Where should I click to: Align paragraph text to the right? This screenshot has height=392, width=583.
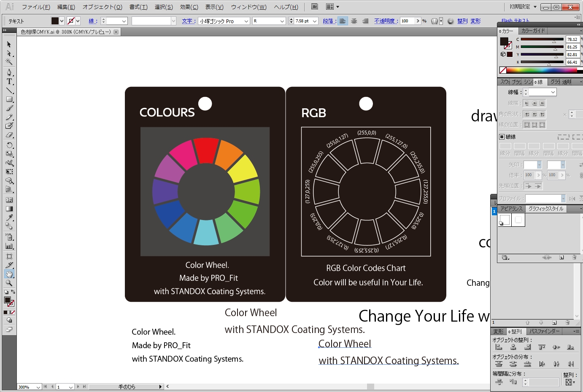(365, 21)
